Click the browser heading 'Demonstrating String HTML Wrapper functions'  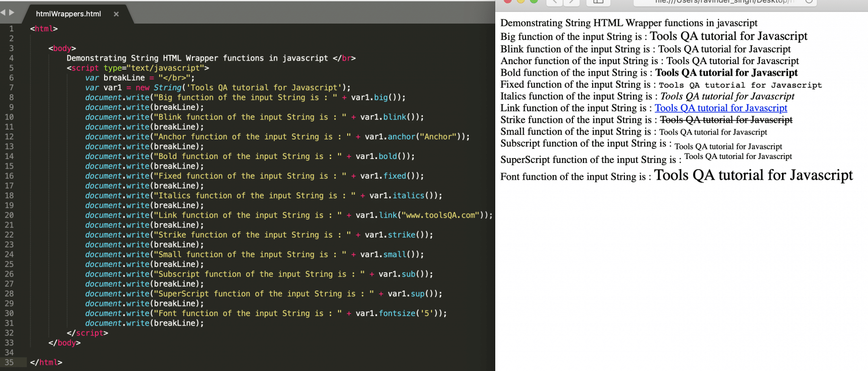click(x=629, y=23)
